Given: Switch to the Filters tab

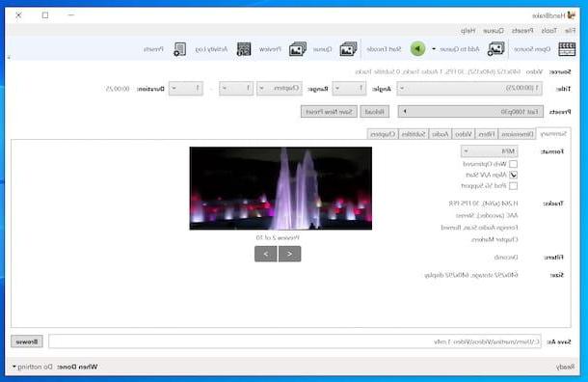Looking at the screenshot, I should coord(487,134).
